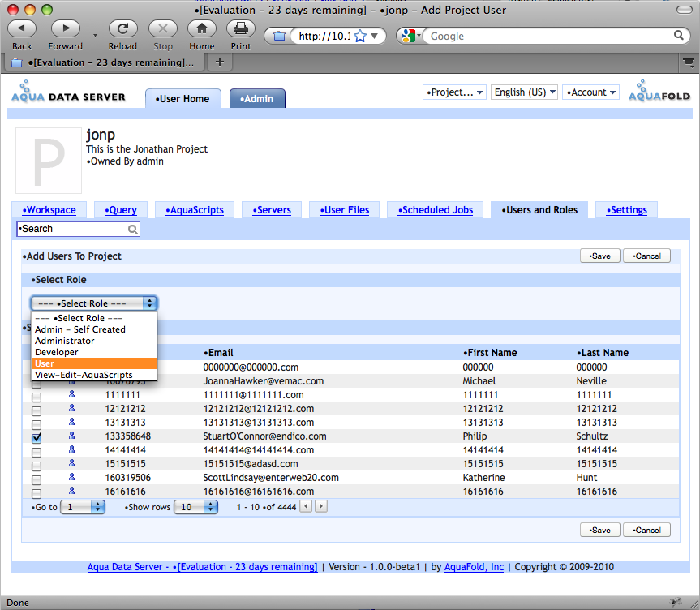
Task: Open address bar history dropdown arrow
Action: (375, 36)
